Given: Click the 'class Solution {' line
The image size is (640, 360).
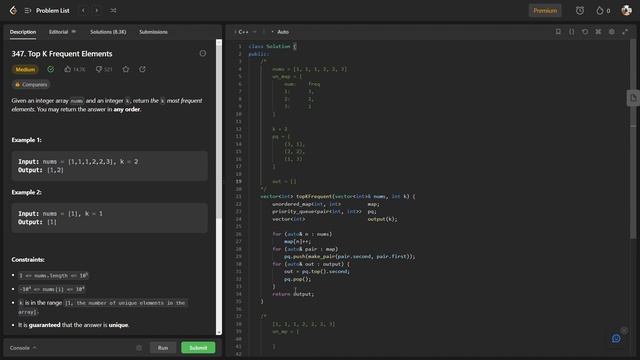Looking at the screenshot, I should click(272, 47).
